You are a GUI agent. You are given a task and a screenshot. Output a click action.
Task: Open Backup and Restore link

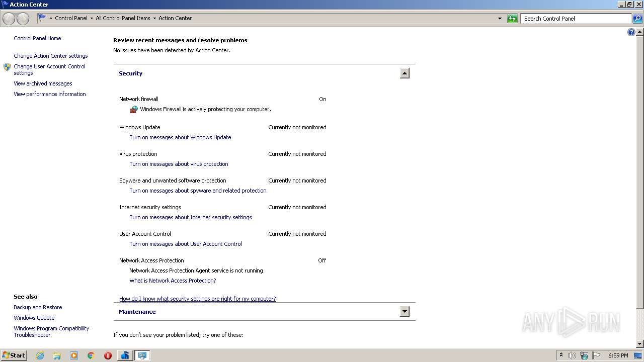(x=38, y=307)
